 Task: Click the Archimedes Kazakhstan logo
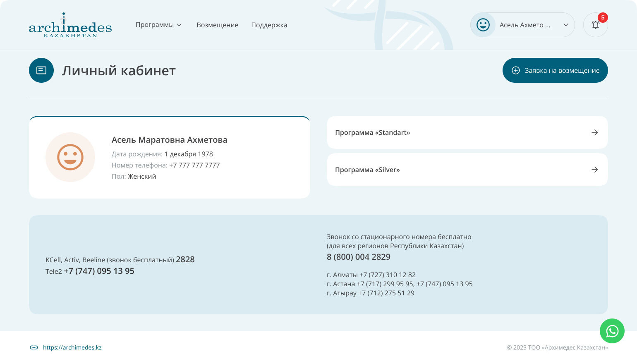[x=70, y=25]
